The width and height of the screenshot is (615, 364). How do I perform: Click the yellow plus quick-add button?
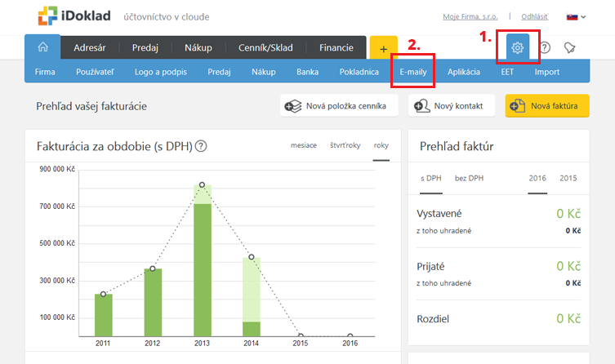tap(383, 49)
